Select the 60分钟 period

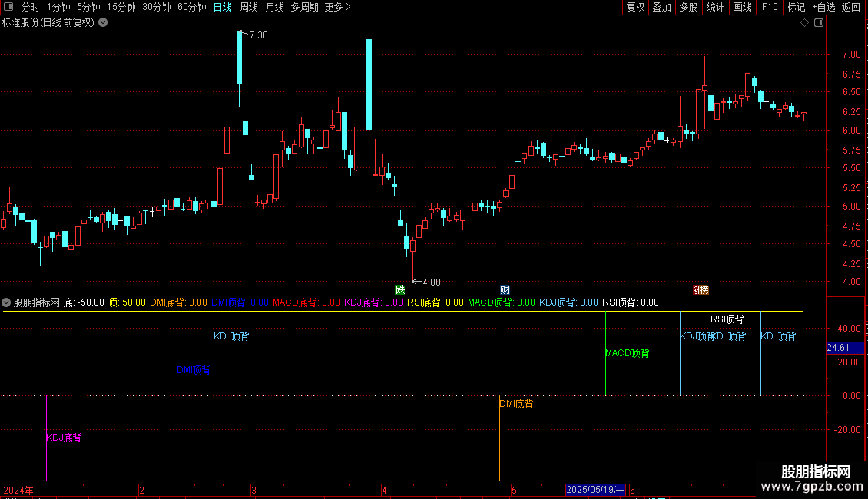[191, 7]
